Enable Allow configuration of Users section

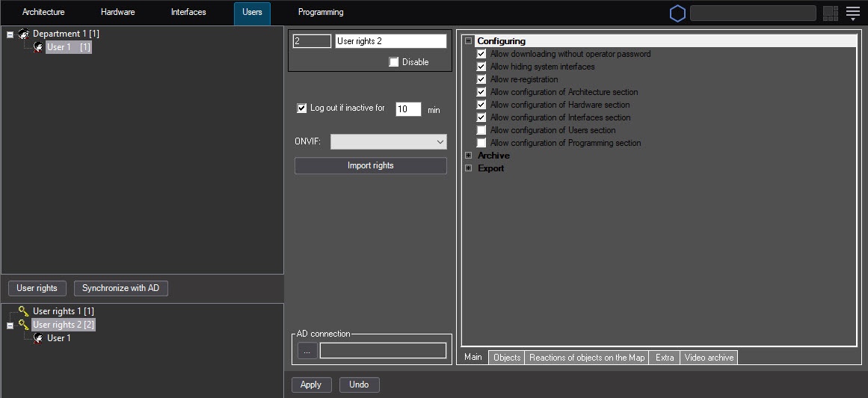click(x=481, y=130)
